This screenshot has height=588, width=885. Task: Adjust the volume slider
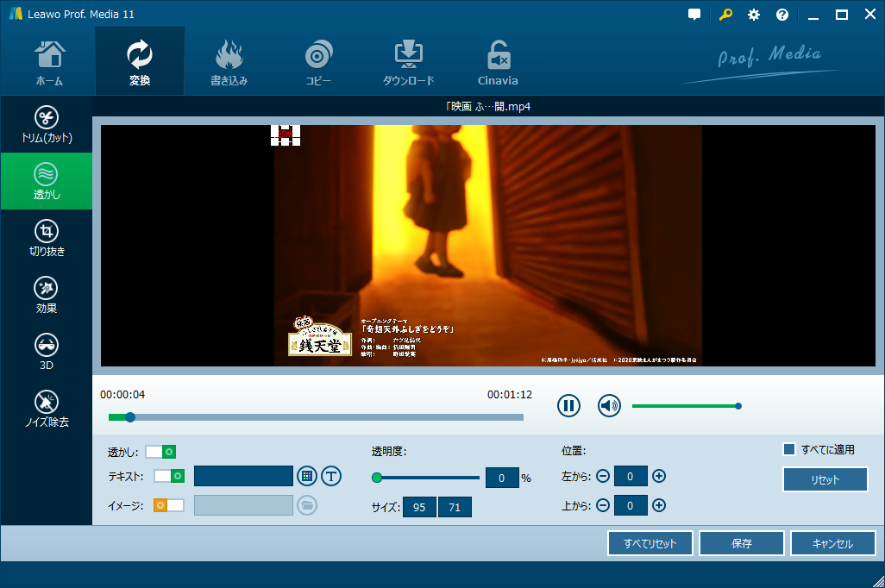coord(685,406)
